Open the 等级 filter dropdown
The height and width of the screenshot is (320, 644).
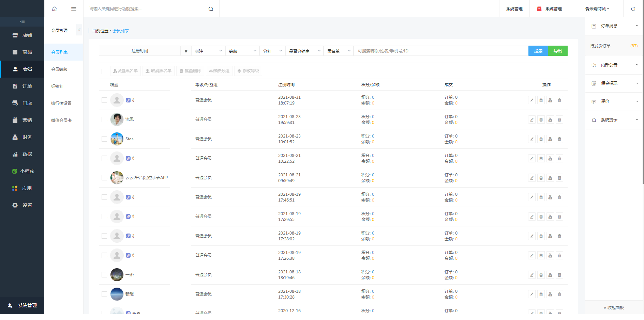coord(242,51)
